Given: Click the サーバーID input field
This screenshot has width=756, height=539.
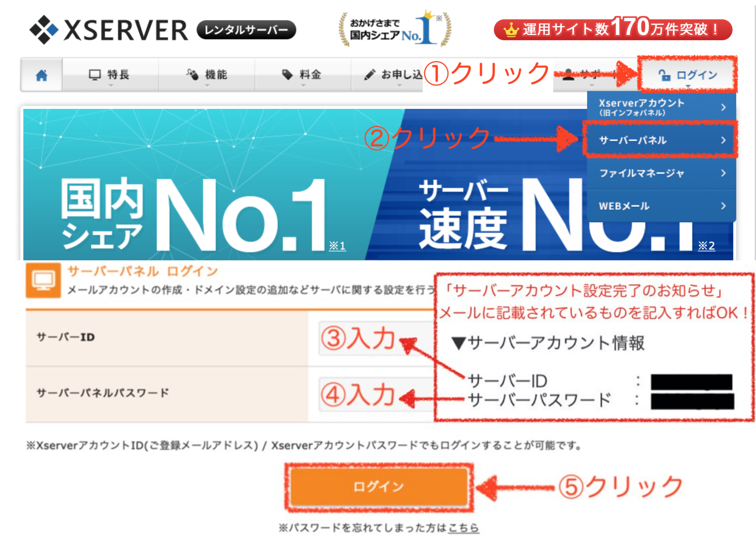Looking at the screenshot, I should pos(376,338).
